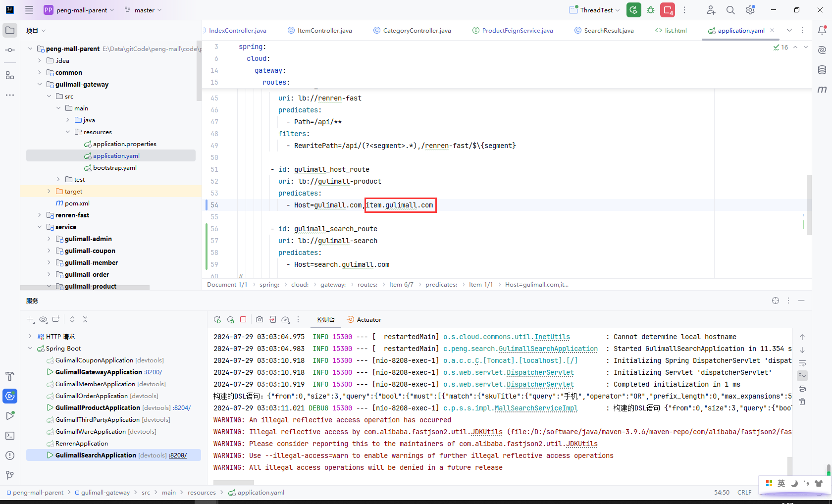Screen dimensions: 832x504
Task: Open Search Everywhere magnifier
Action: click(730, 10)
